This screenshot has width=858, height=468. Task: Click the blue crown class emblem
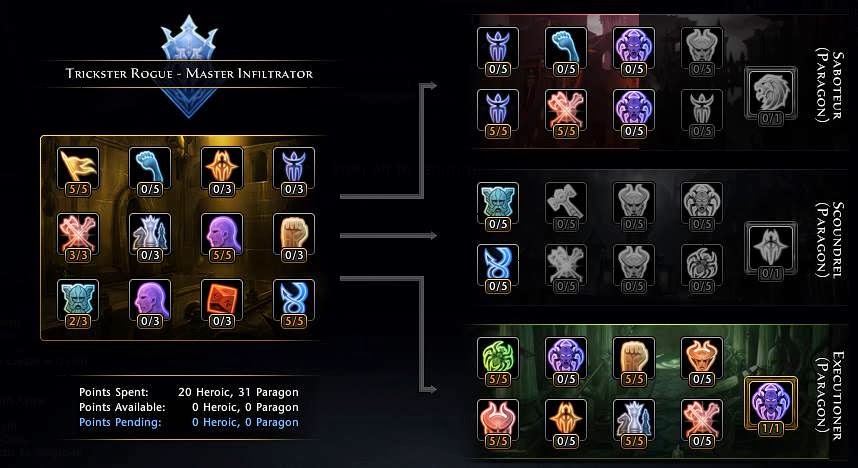click(x=189, y=65)
